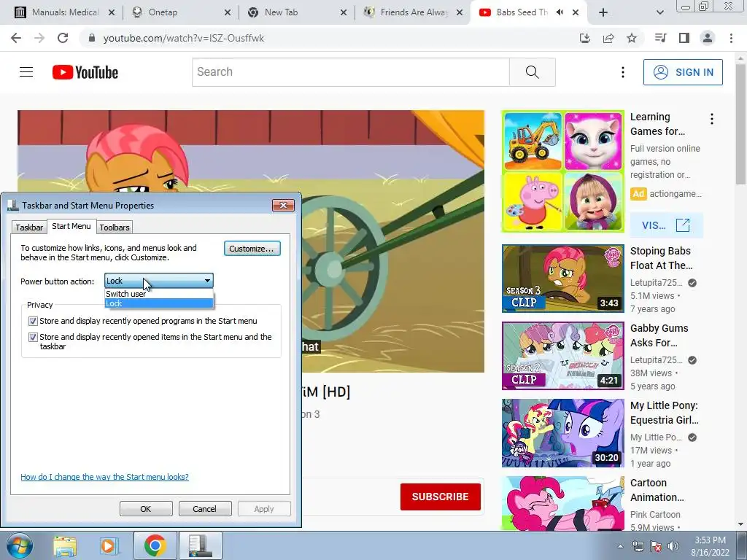The width and height of the screenshot is (747, 560).
Task: Choose Switch user in the dropdown list
Action: click(158, 294)
